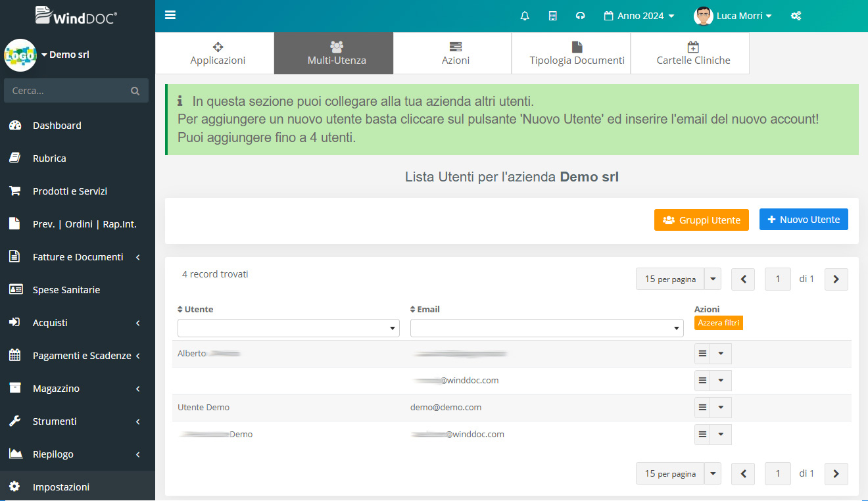Switch to the Cartelle Cliniche tab
Image resolution: width=868 pixels, height=501 pixels.
click(x=693, y=53)
